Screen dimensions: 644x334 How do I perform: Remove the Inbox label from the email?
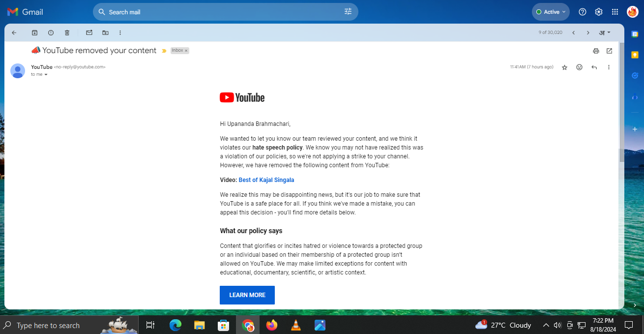(x=186, y=50)
